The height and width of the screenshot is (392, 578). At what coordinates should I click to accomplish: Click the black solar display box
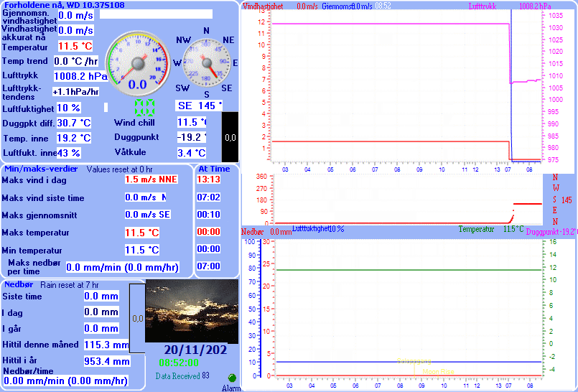coord(230,136)
